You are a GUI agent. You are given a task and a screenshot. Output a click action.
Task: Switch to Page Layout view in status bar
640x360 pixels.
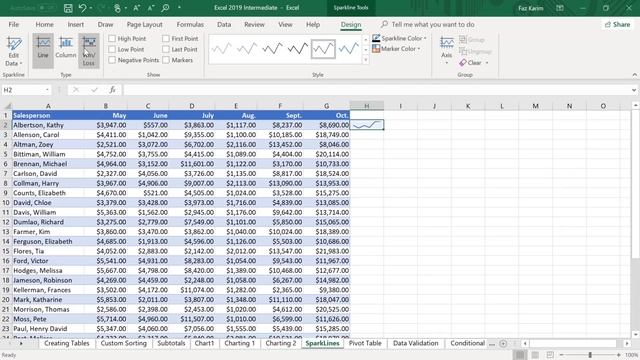[x=535, y=355]
